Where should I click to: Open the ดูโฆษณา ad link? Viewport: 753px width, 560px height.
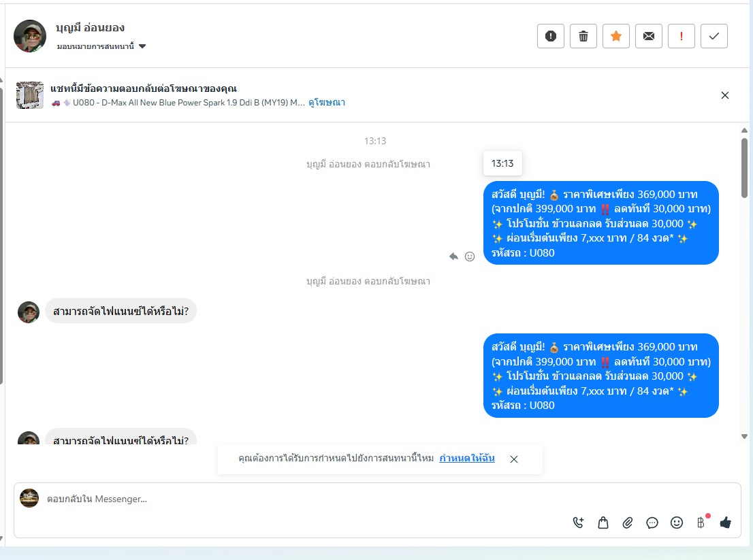(x=327, y=102)
